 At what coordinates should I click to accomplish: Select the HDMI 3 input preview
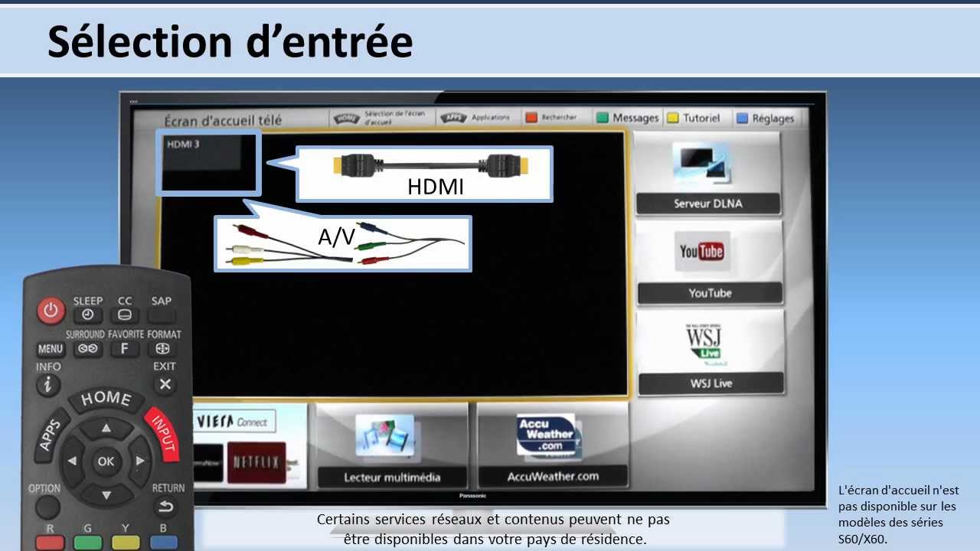(209, 163)
